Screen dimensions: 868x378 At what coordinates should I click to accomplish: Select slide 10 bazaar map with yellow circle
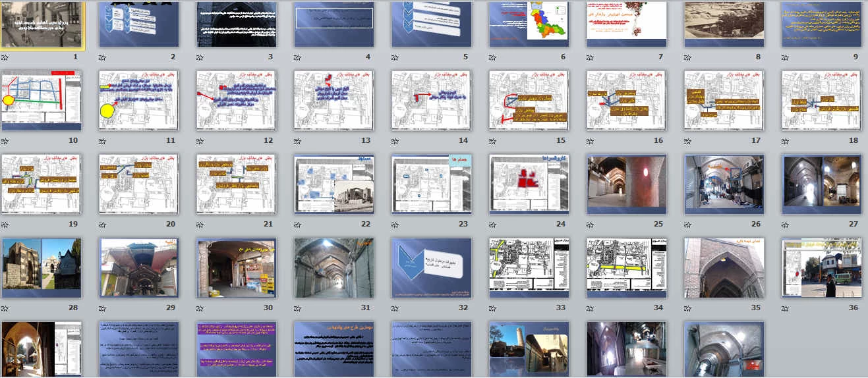42,100
